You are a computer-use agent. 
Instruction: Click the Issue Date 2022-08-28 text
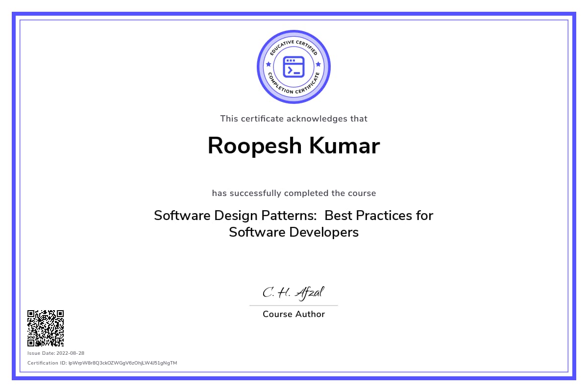pos(56,353)
